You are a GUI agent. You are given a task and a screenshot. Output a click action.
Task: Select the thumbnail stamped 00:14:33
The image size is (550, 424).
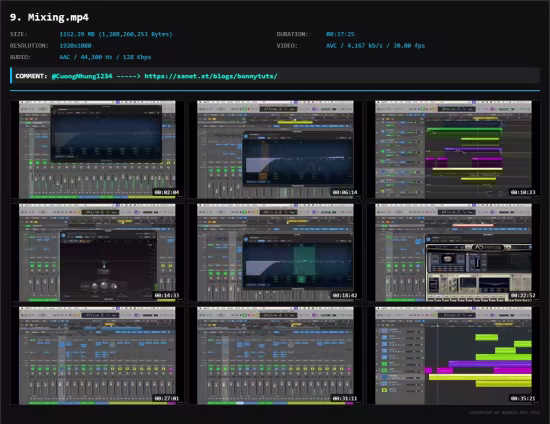click(x=97, y=253)
